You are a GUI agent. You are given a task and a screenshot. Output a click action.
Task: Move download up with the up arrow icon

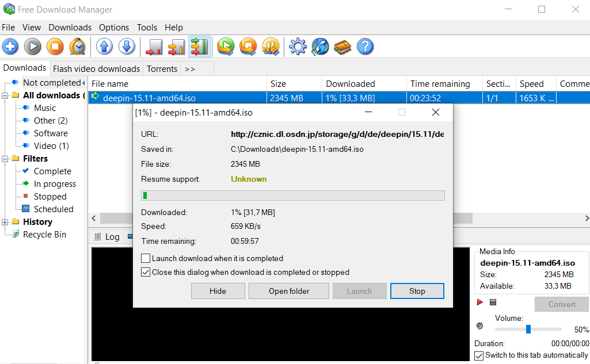(x=105, y=47)
